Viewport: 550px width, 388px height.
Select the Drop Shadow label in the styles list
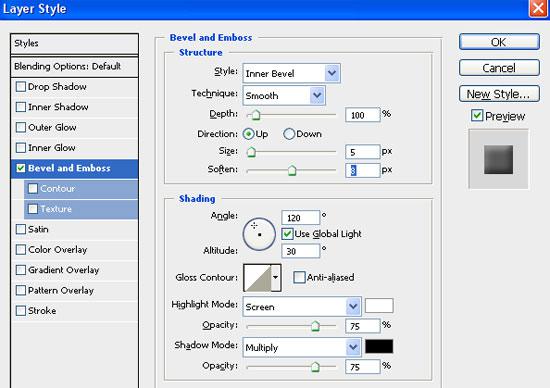coord(57,87)
